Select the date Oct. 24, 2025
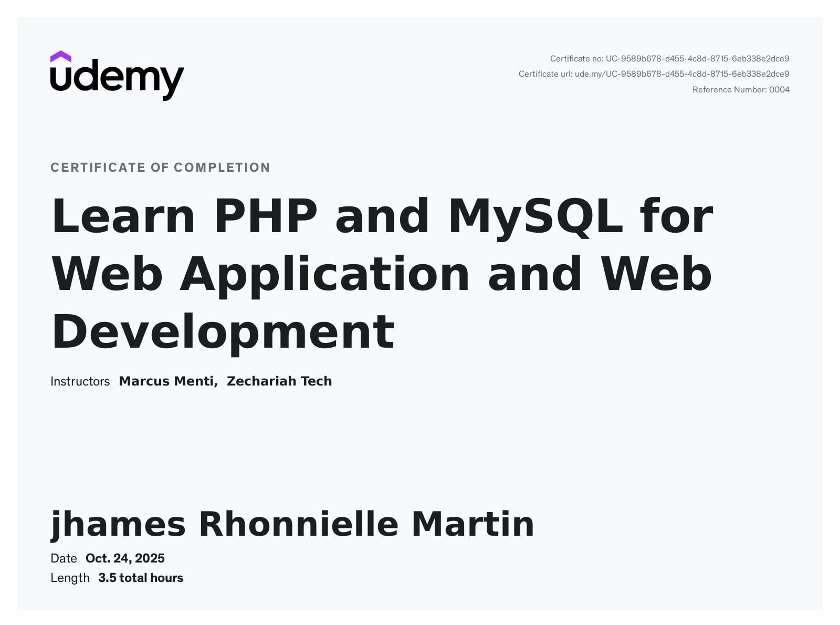The height and width of the screenshot is (625, 840). tap(125, 558)
